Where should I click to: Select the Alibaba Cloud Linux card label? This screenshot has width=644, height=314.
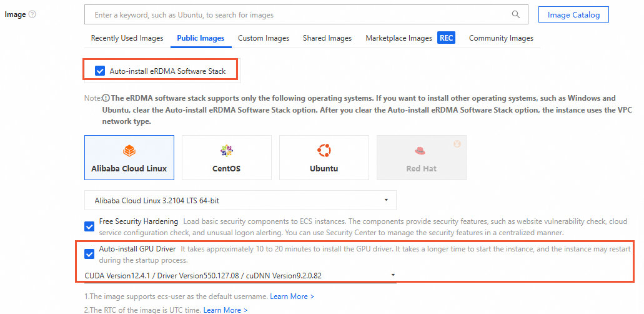tap(129, 169)
